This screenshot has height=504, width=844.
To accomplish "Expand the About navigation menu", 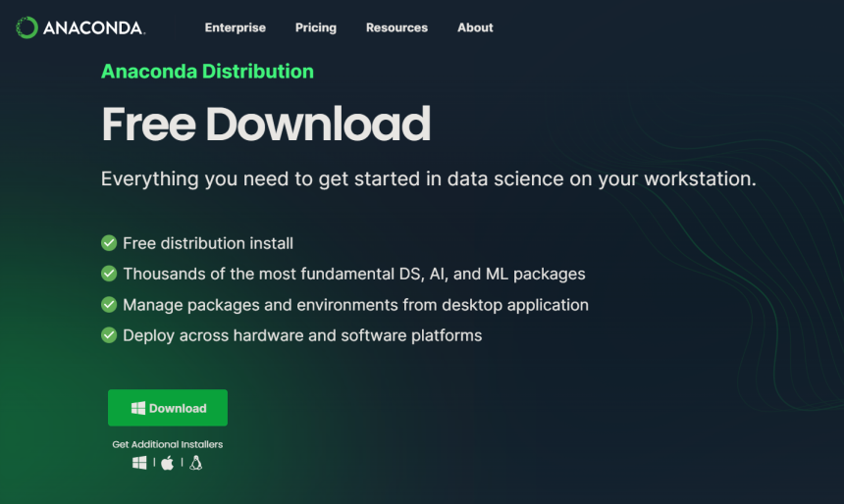I will (x=475, y=27).
